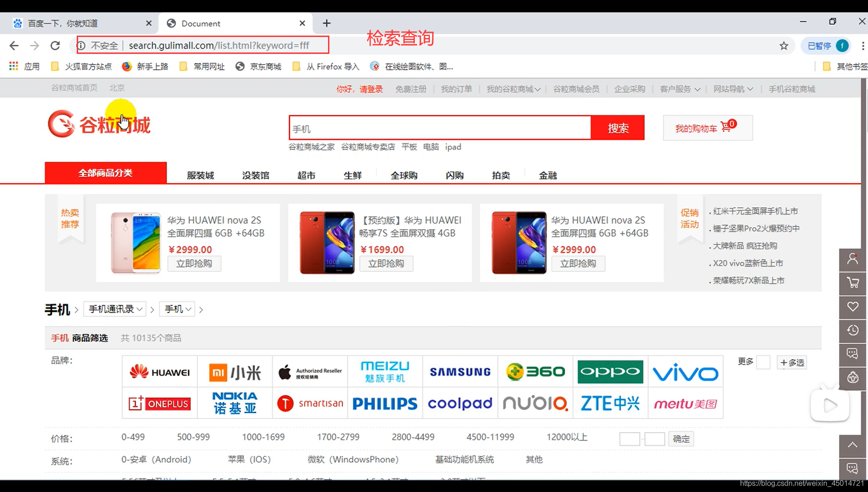Open the user account icon in right sidebar
868x492 pixels.
coord(852,260)
